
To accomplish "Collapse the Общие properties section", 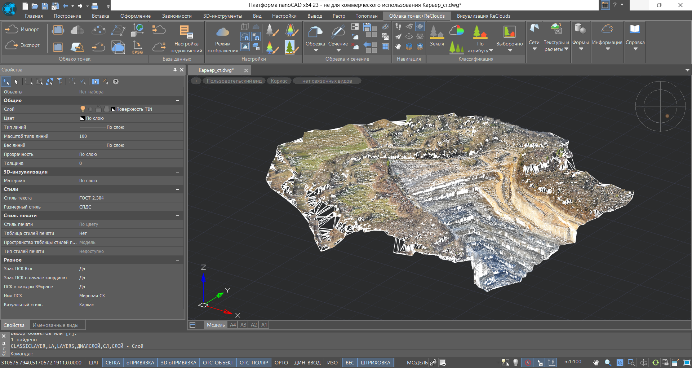I will point(177,101).
